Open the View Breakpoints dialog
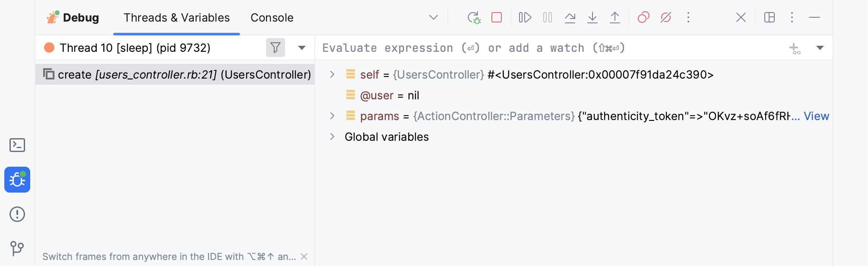The height and width of the screenshot is (266, 868). click(643, 17)
